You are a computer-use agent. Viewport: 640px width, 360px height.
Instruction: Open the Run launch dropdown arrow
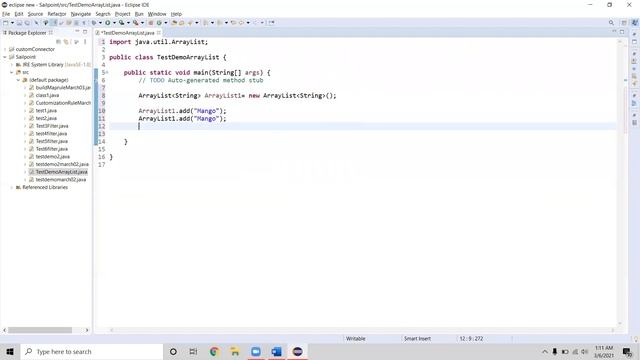click(114, 23)
